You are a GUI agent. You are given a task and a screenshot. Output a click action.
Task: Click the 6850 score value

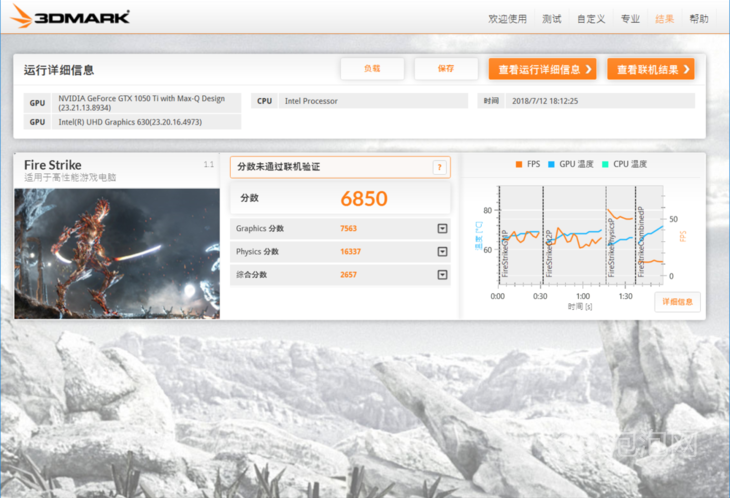coord(364,199)
